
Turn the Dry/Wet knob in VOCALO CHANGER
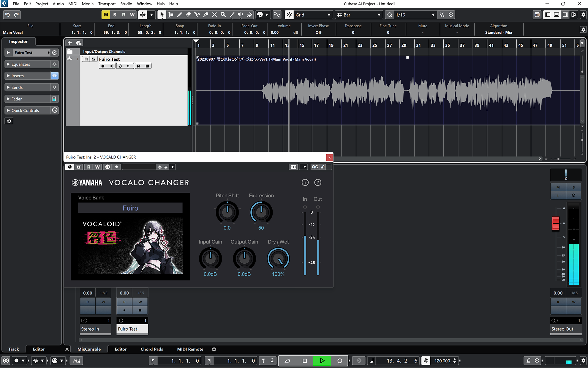(x=278, y=258)
